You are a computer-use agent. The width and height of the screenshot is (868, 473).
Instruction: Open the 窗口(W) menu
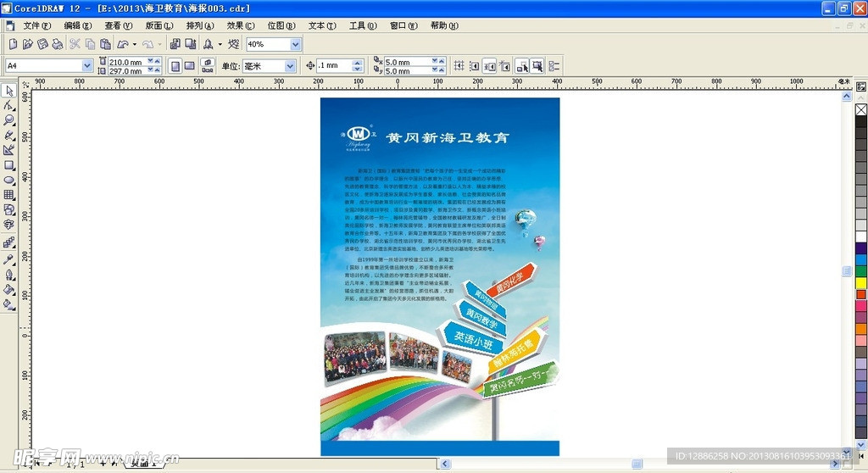click(403, 25)
